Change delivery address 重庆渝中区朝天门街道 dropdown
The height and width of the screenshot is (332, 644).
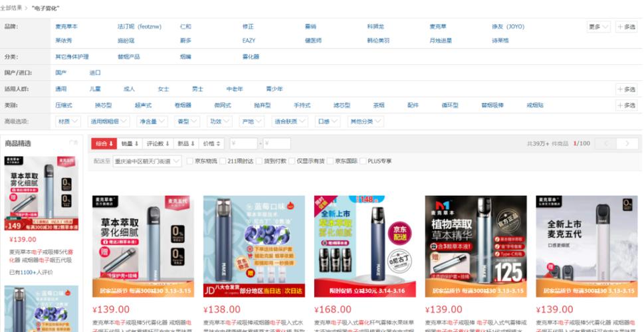pos(147,161)
